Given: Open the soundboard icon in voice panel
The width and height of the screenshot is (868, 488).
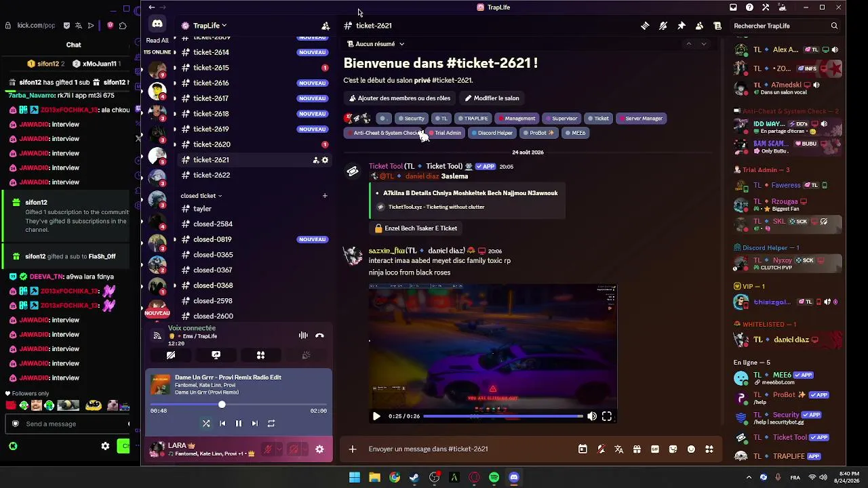Looking at the screenshot, I should click(306, 355).
